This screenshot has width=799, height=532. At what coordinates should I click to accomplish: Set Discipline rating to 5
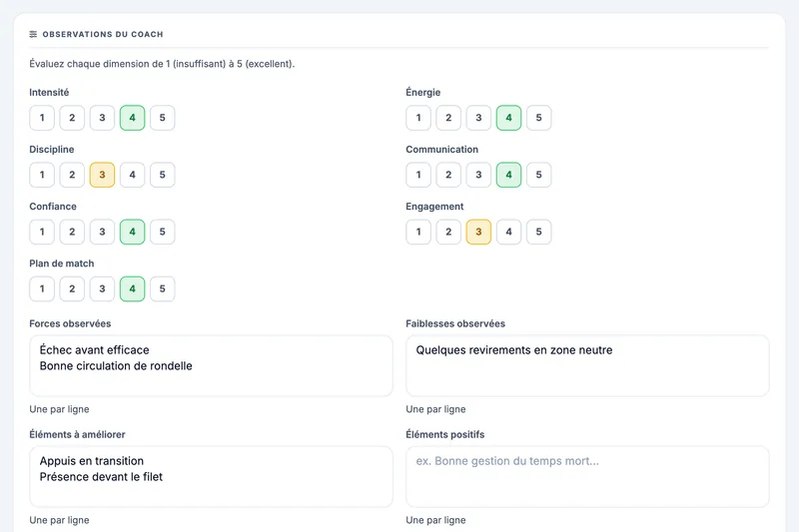coord(162,175)
